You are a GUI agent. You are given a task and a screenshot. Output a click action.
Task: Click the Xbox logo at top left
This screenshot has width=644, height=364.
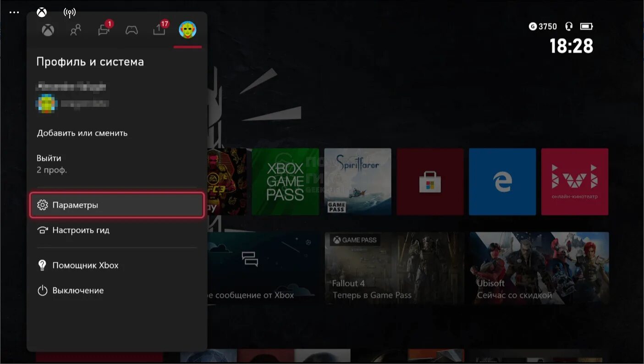[42, 12]
